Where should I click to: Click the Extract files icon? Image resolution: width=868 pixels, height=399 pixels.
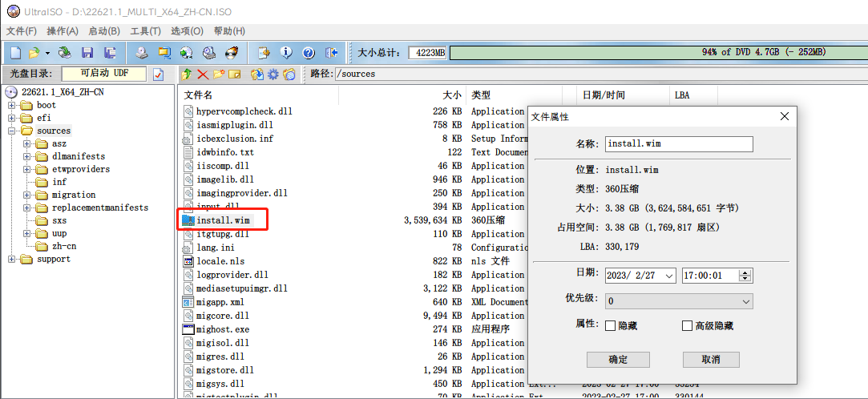256,75
